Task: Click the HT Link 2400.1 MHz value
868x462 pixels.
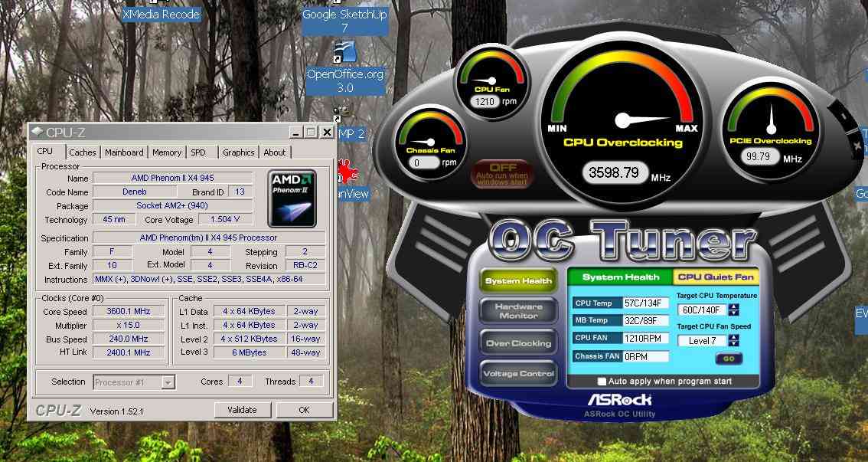Action: 129,352
